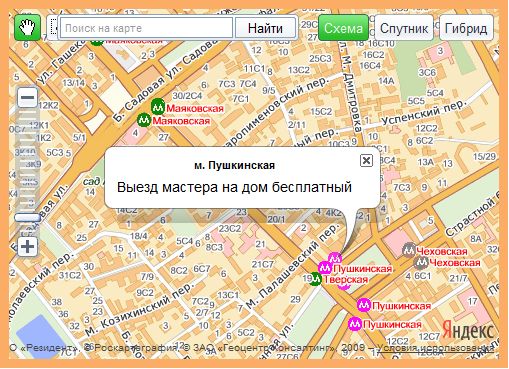Click the zoom slider handle

(x=27, y=217)
